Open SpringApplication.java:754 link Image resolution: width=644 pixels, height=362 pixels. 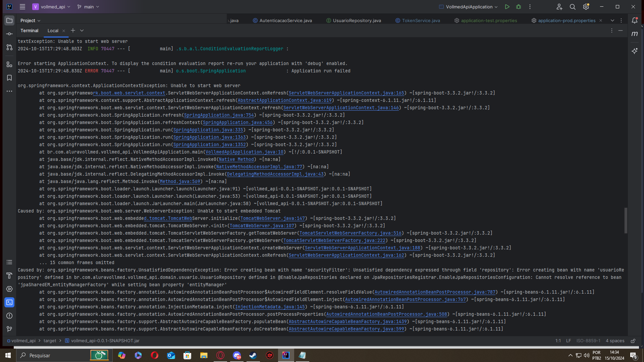tap(219, 115)
